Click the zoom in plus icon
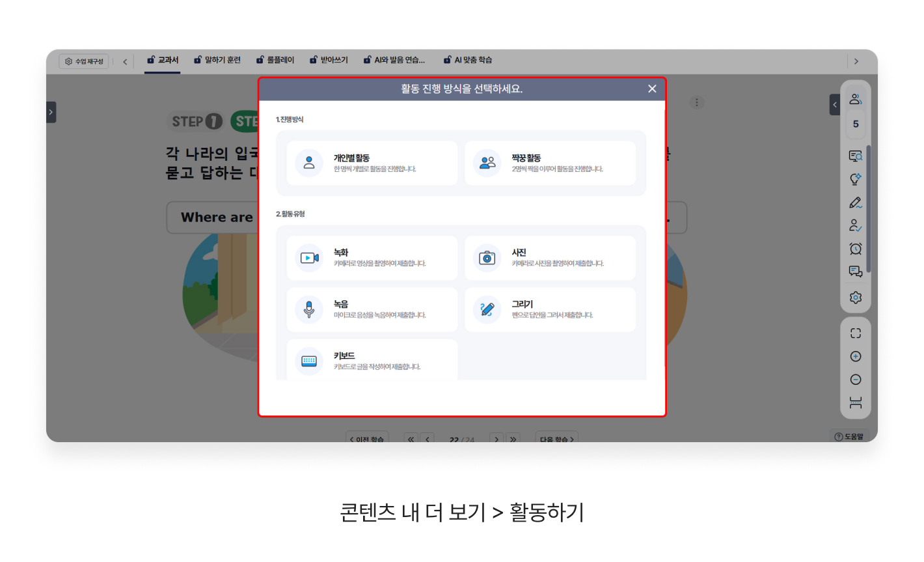 click(856, 356)
